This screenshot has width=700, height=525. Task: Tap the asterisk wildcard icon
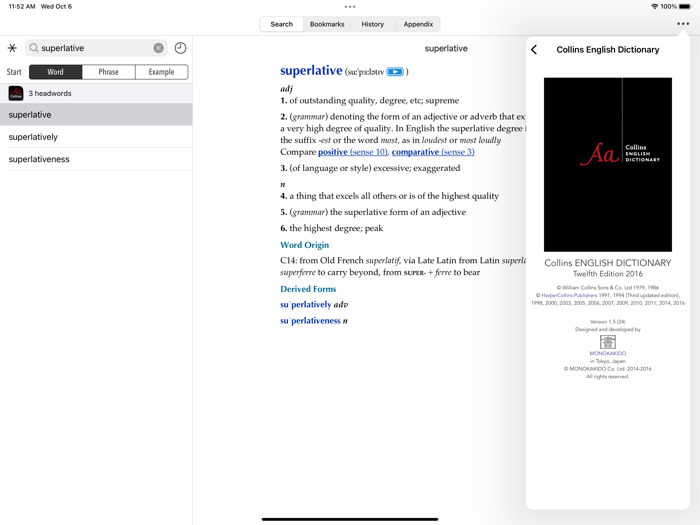tap(12, 48)
